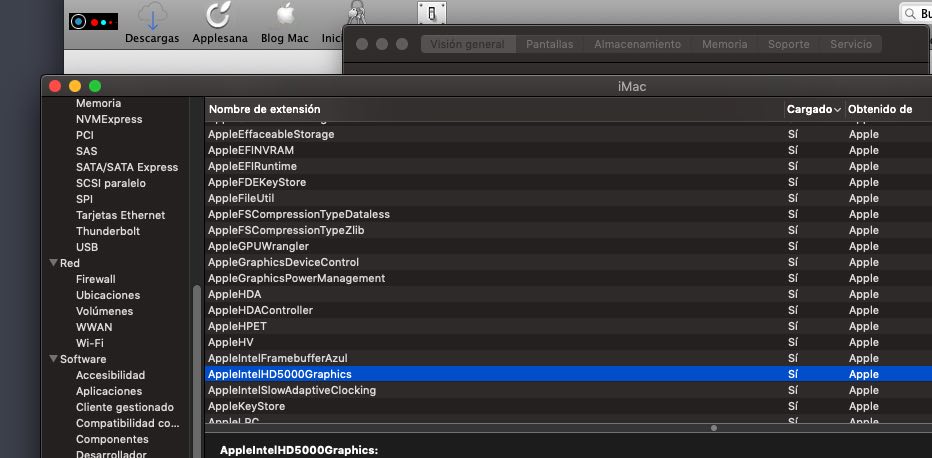Image resolution: width=932 pixels, height=458 pixels.
Task: Select the AppleEffaceableStorage row
Action: tap(568, 134)
